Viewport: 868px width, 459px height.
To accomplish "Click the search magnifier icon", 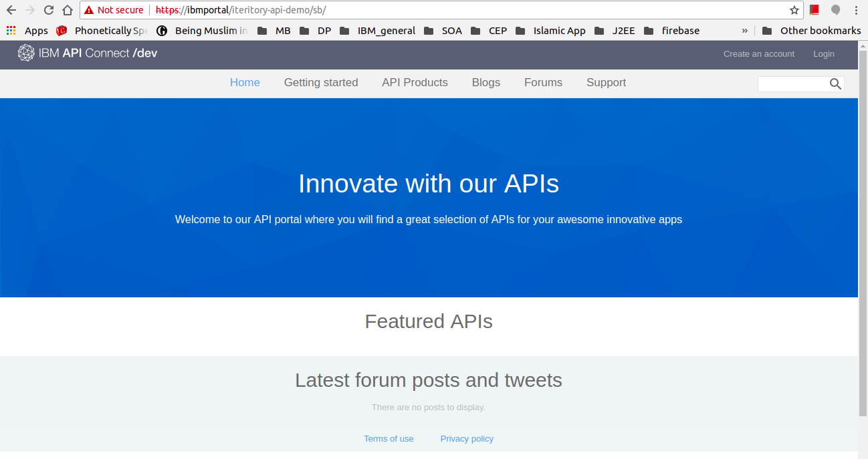I will [835, 84].
